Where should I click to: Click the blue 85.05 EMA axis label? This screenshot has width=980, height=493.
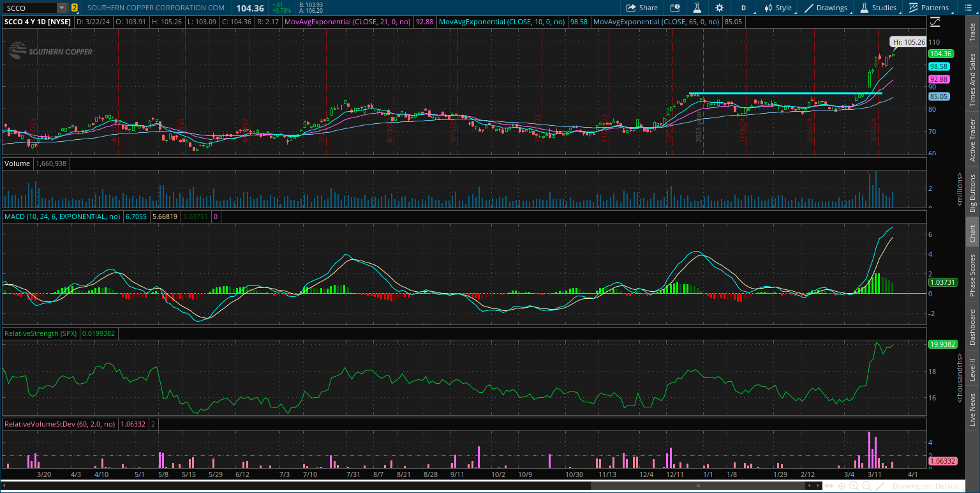click(939, 96)
